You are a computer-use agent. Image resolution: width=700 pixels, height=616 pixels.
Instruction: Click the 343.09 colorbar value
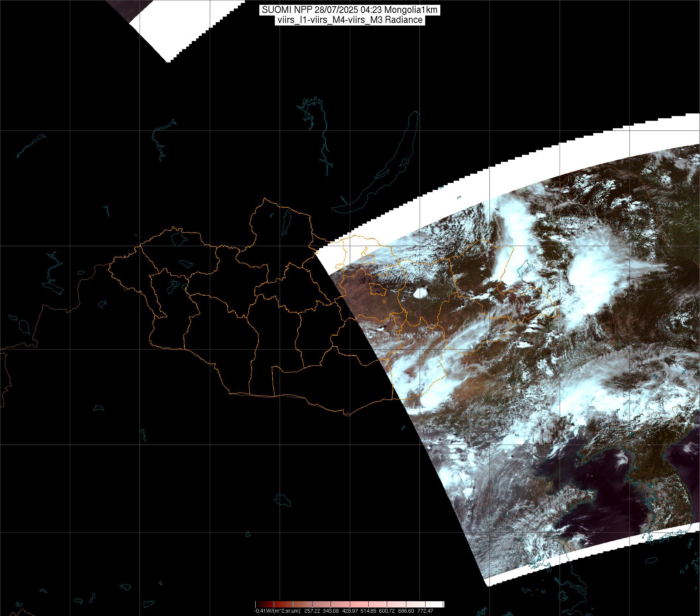pos(332,611)
